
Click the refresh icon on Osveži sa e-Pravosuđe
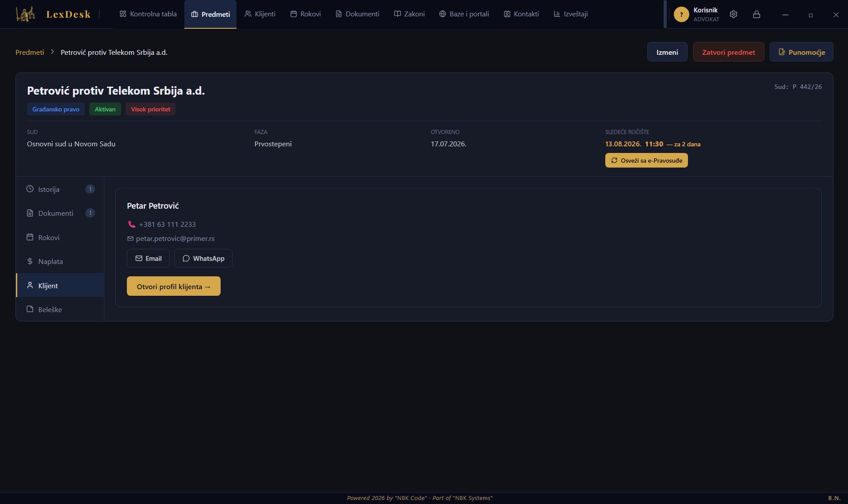coord(614,160)
